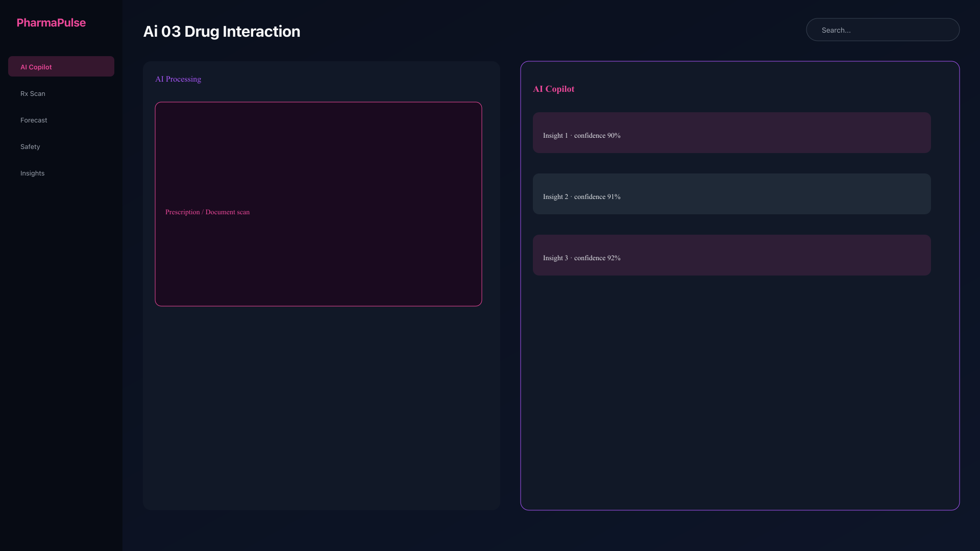Click the confidence 90% text

[x=597, y=135]
